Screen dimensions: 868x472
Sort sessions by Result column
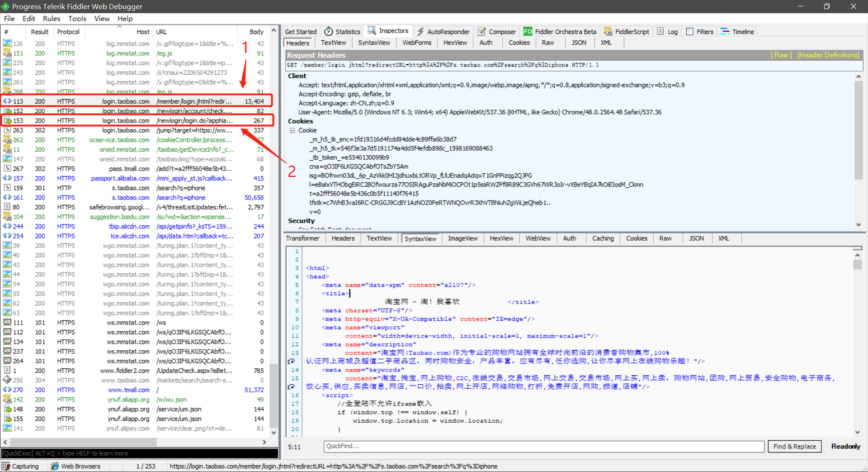40,32
